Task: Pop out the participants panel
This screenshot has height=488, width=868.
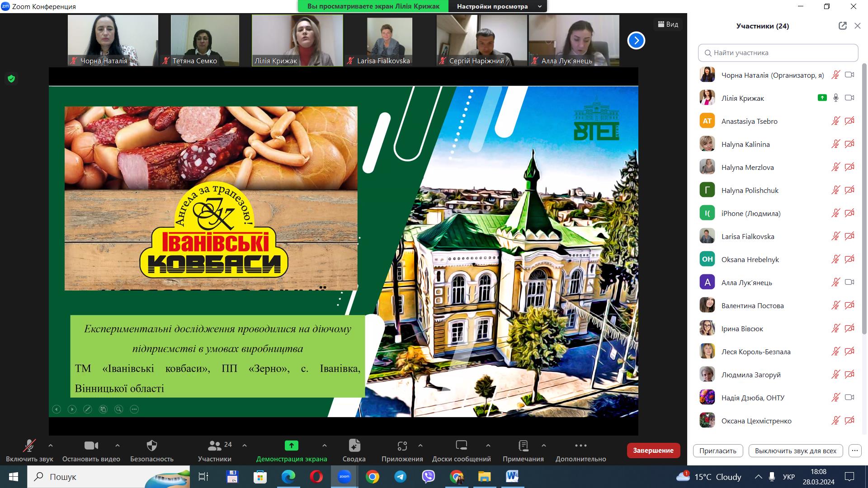Action: [842, 26]
